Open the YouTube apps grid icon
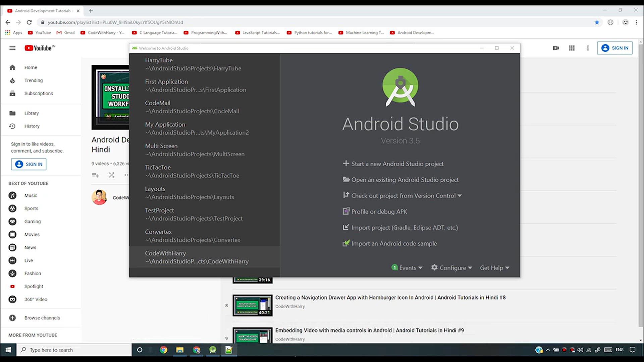 pos(572,48)
